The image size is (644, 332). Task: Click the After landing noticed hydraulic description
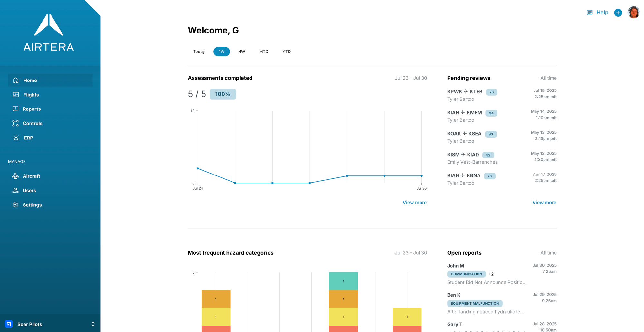coord(486,312)
